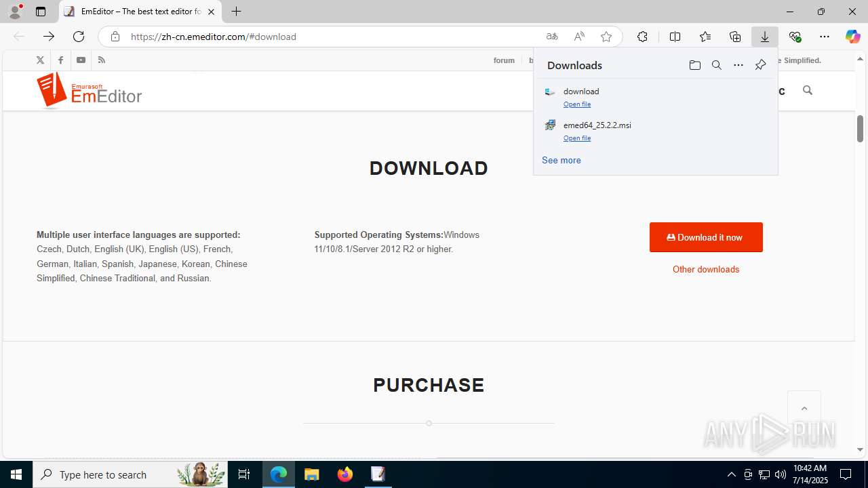Open the Collections icon
The image size is (868, 488).
[735, 37]
